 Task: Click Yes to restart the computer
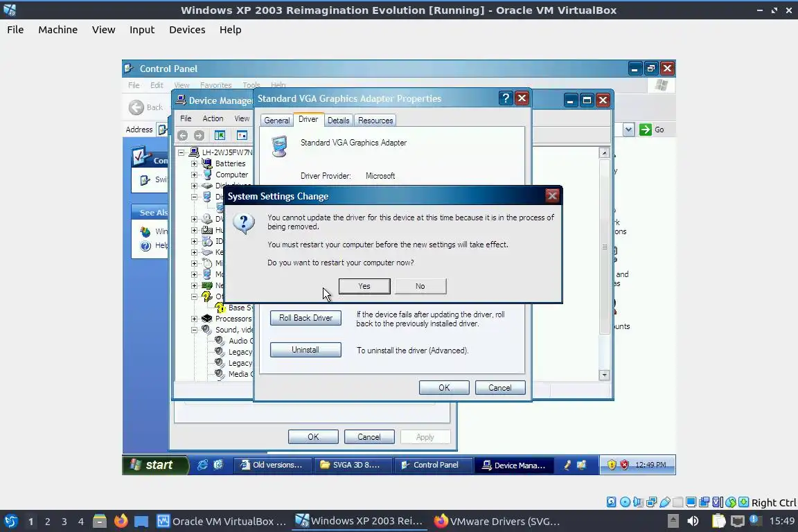click(x=364, y=286)
